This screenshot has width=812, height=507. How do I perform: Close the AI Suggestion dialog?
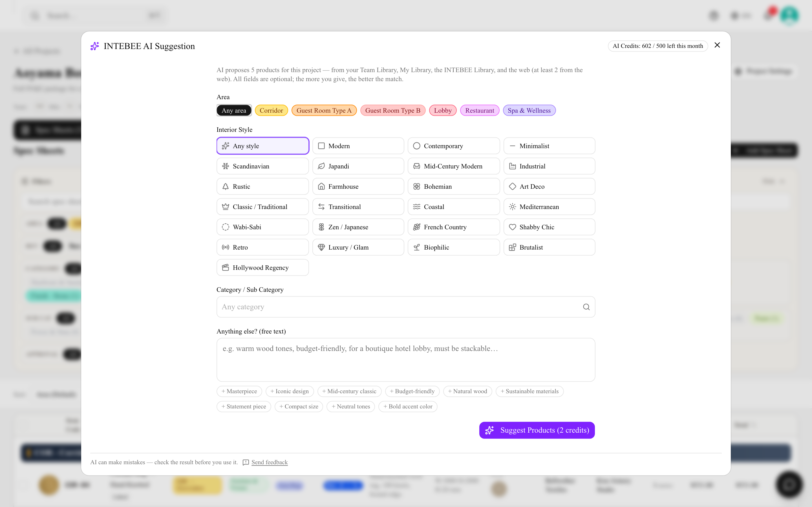click(x=717, y=45)
